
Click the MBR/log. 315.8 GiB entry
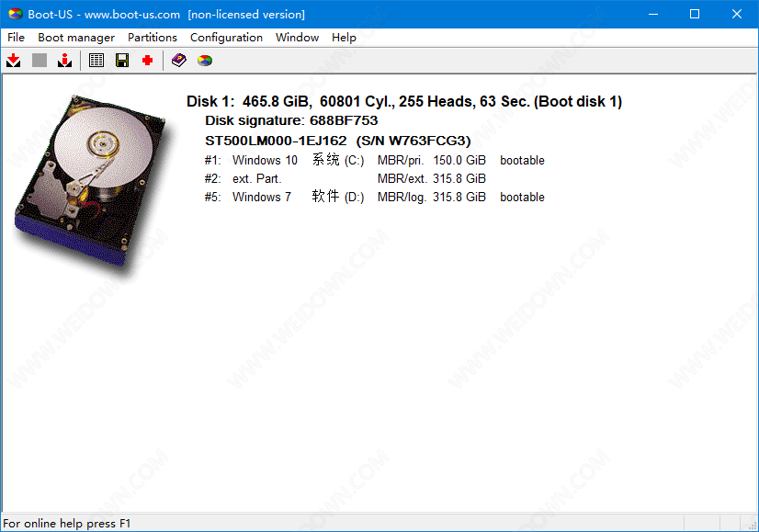pos(431,197)
